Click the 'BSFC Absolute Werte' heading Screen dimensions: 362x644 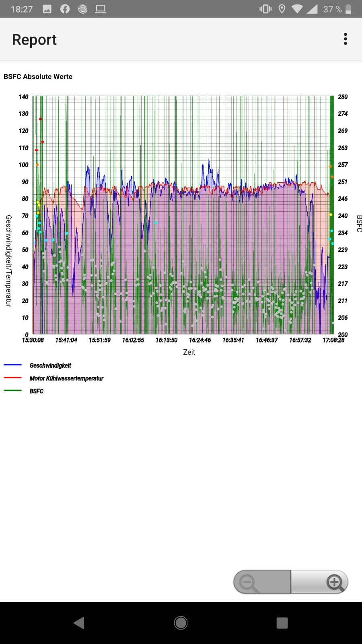coord(38,76)
